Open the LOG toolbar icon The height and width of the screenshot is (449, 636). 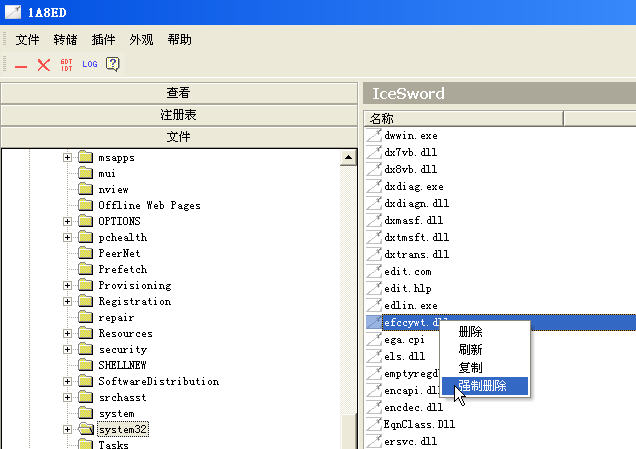(90, 64)
